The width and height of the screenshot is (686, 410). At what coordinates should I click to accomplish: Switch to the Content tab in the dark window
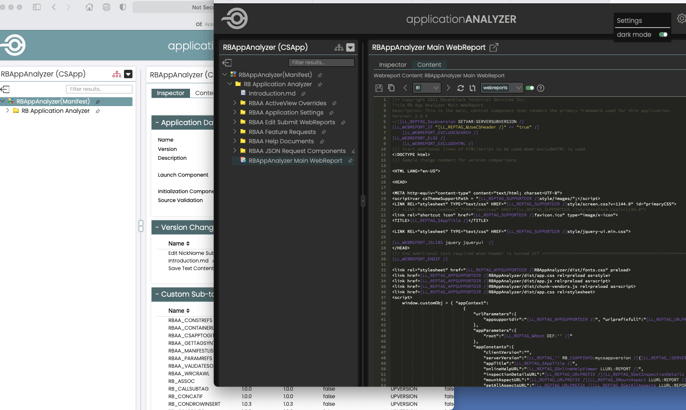coord(429,64)
